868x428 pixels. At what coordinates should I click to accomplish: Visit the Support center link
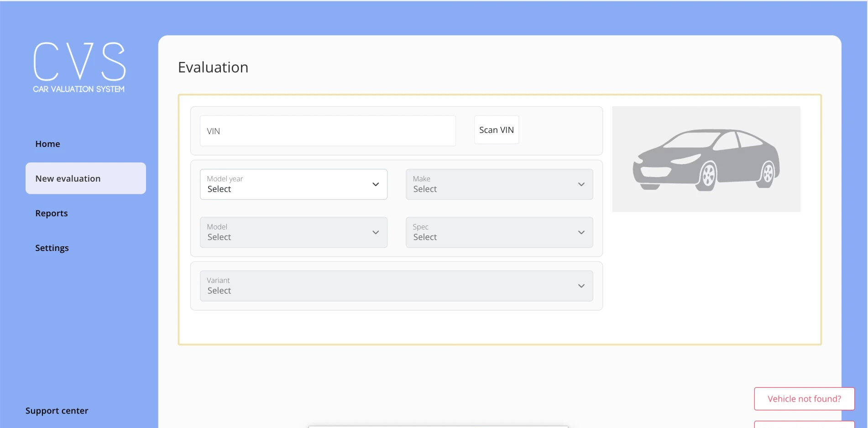pyautogui.click(x=57, y=411)
